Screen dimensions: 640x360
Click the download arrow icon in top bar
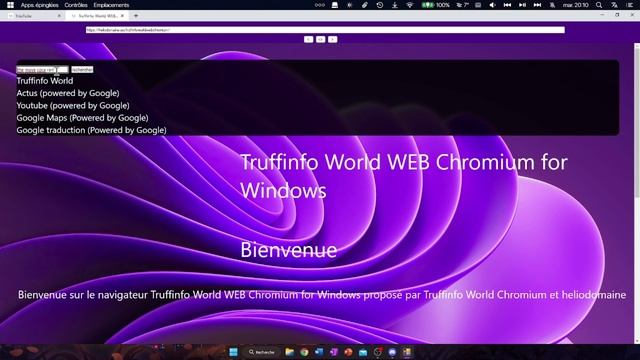395,5
